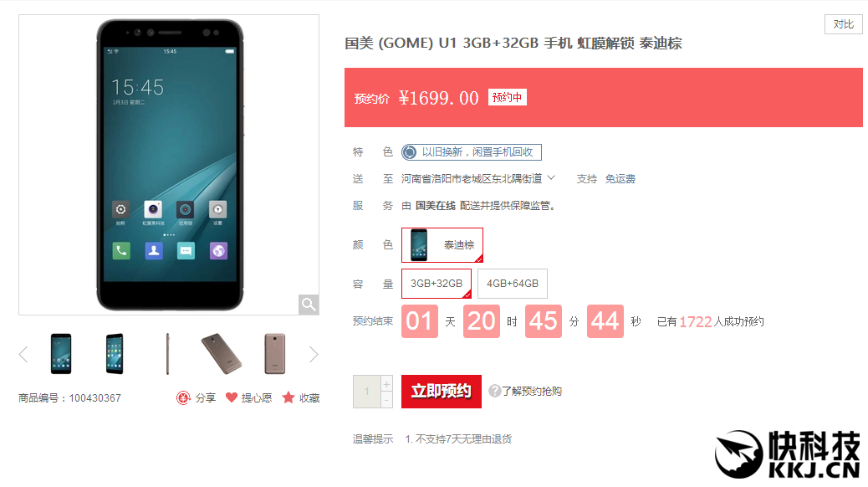This screenshot has height=487, width=868.
Task: Select the 3GB+32GB capacity option
Action: [437, 284]
